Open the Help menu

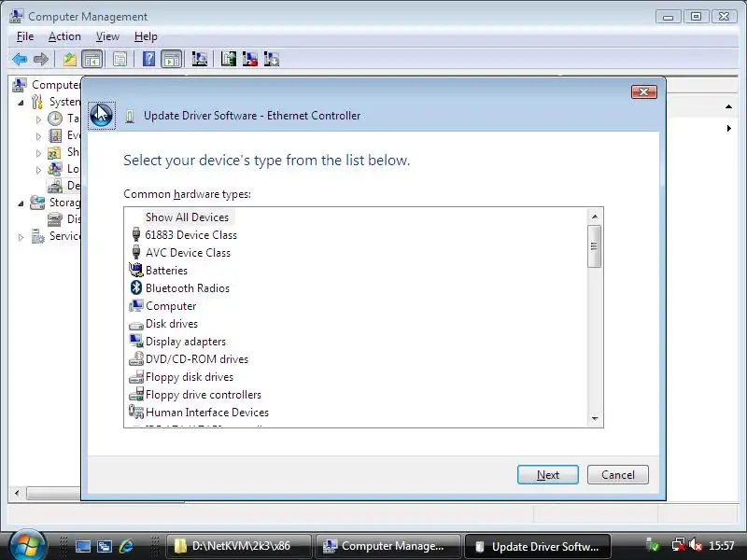146,36
